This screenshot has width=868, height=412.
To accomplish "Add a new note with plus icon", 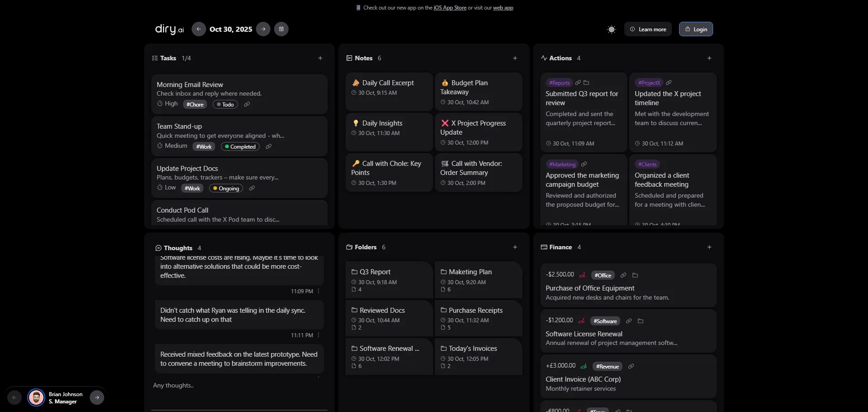I will (515, 58).
